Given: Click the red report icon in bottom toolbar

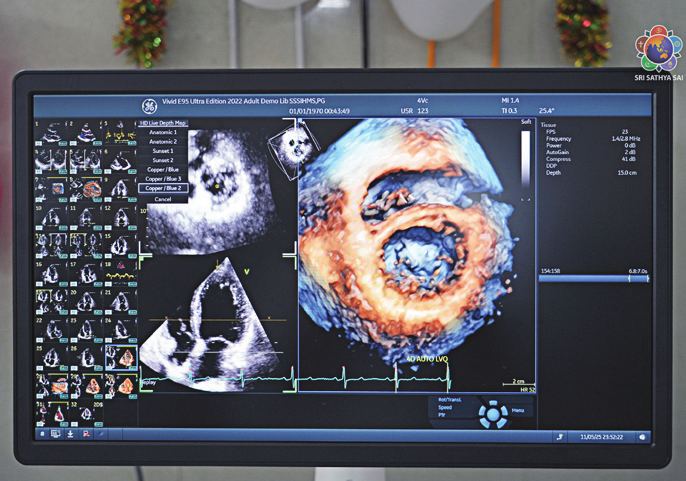Looking at the screenshot, I should click(86, 434).
